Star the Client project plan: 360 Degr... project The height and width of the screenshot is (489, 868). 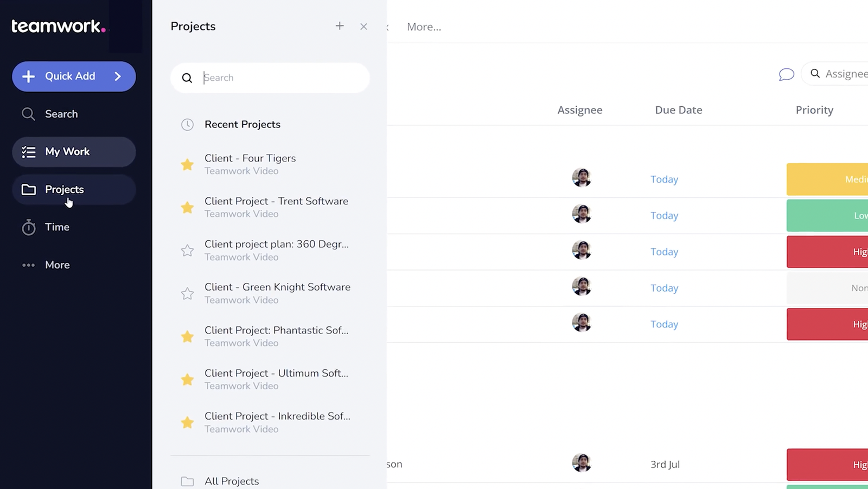(187, 250)
